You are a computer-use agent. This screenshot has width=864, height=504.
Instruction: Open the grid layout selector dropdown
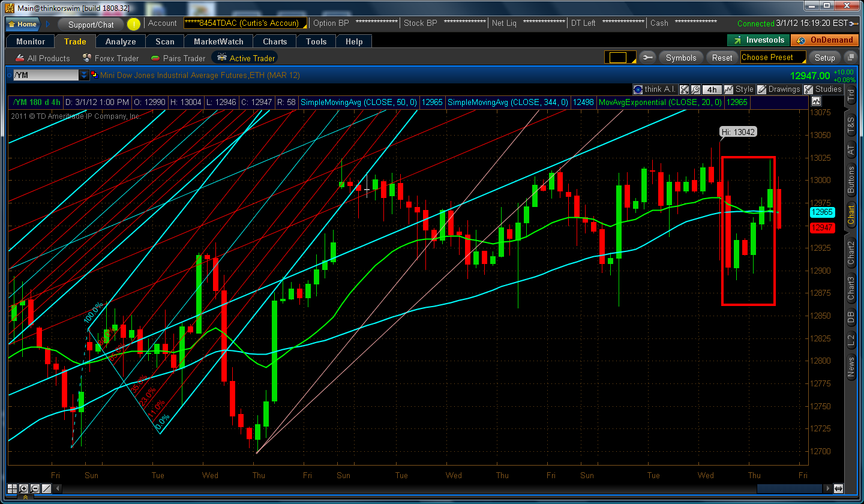pyautogui.click(x=619, y=58)
